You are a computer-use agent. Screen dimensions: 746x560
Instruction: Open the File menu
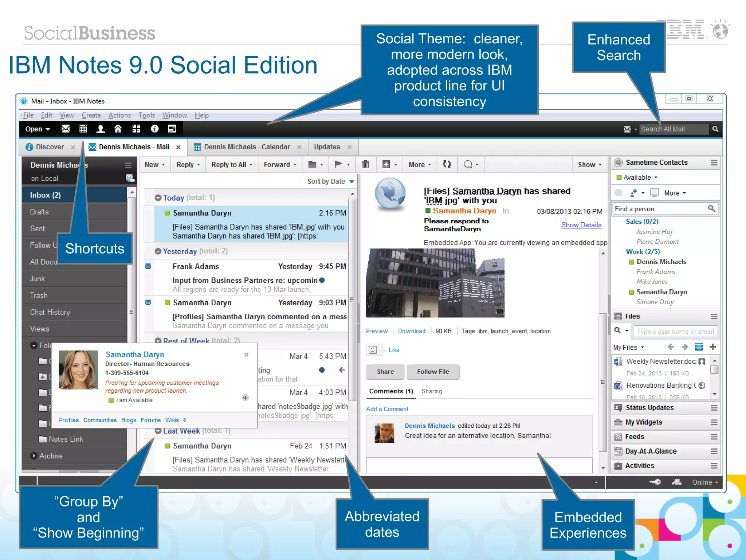coord(28,115)
